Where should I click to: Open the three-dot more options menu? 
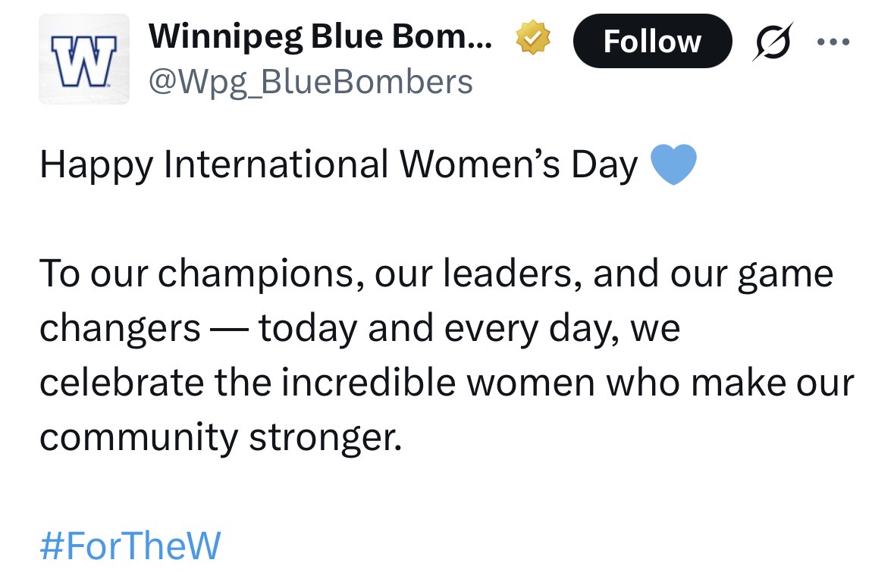point(831,40)
